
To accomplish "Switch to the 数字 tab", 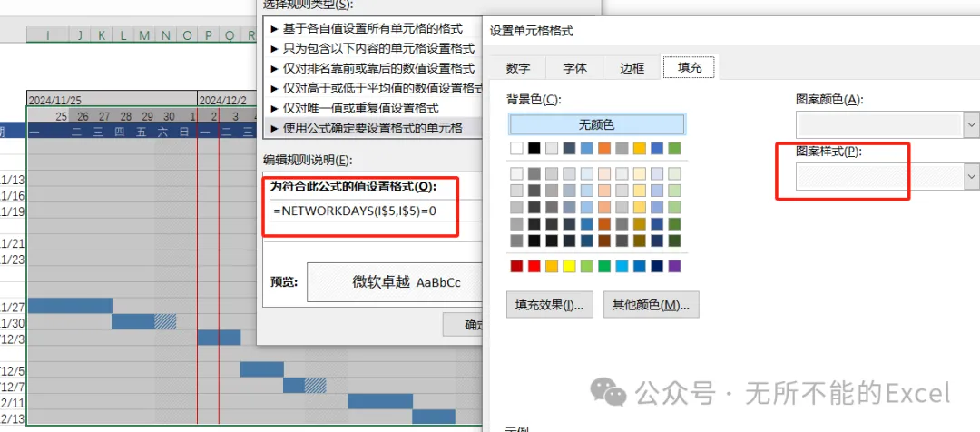I will point(518,68).
